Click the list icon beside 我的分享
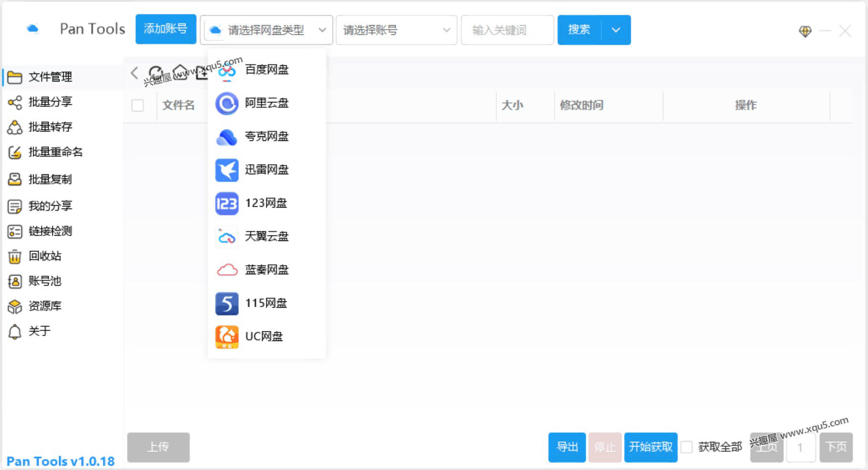 point(15,206)
